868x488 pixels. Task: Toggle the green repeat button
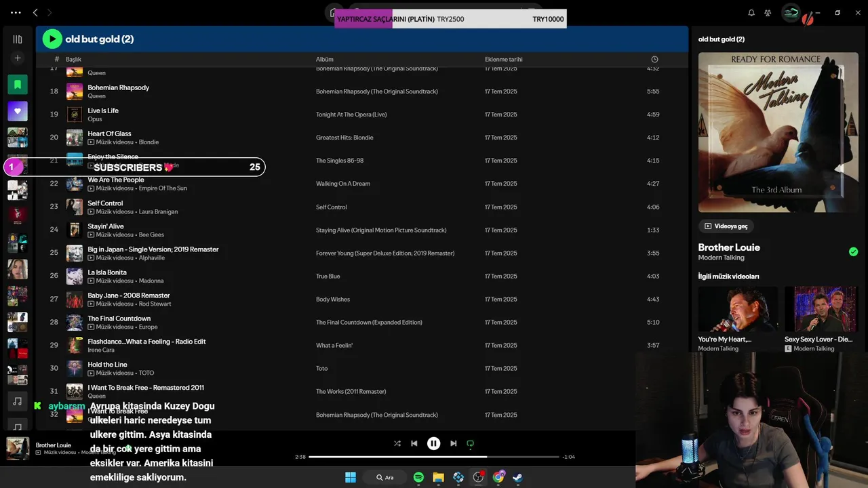(470, 443)
